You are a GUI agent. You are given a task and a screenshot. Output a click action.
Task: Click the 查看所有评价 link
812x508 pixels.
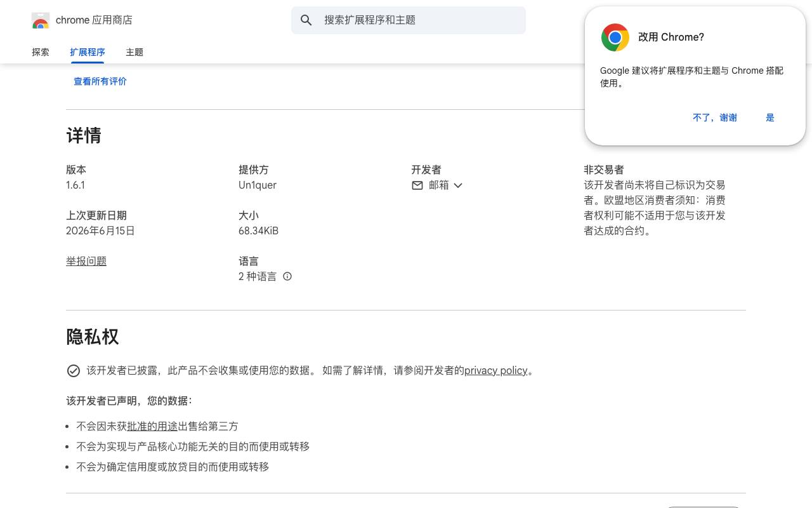tap(100, 81)
